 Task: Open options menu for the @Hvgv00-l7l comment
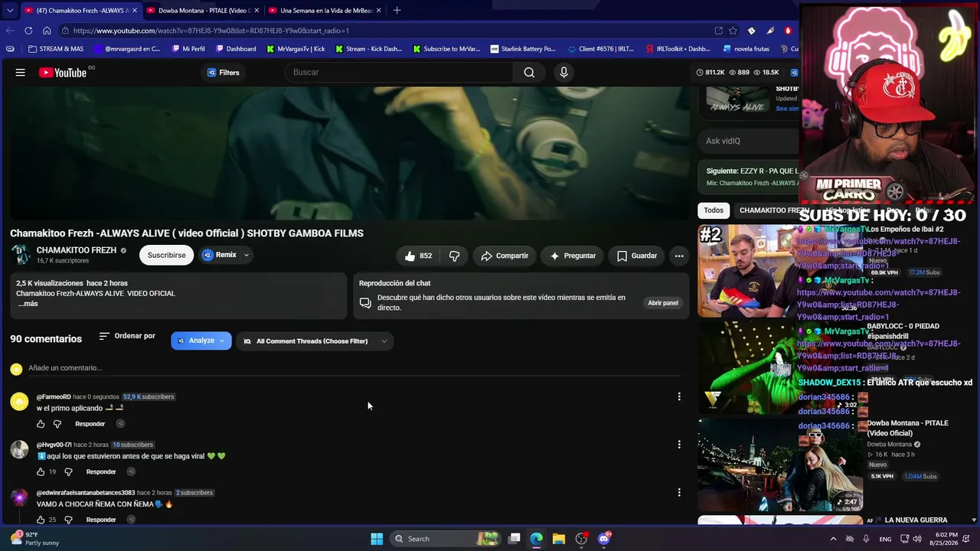678,445
